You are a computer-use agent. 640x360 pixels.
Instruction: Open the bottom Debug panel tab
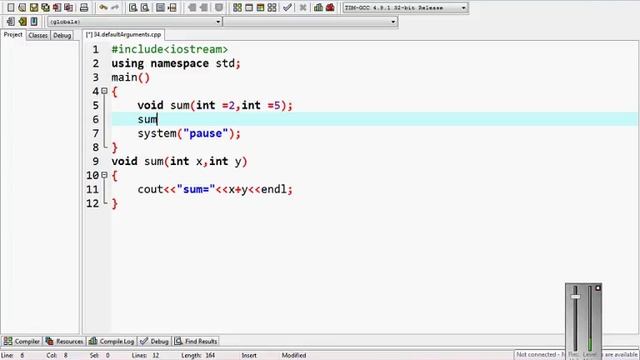tap(154, 341)
